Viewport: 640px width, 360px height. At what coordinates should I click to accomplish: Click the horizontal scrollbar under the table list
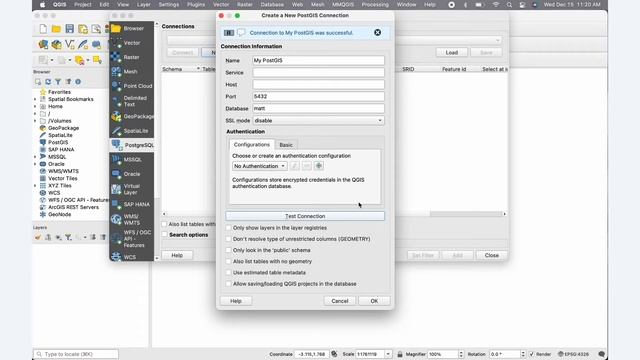click(466, 214)
